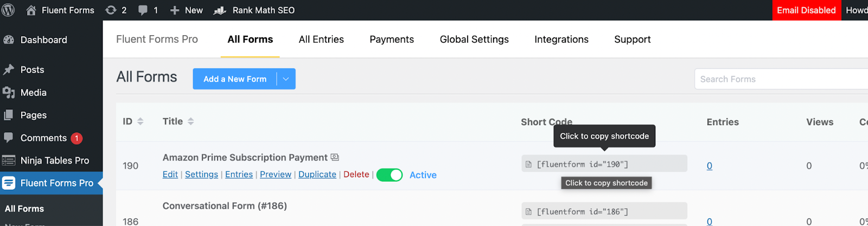Viewport: 868px width, 226px height.
Task: Click Duplicate link for Amazon Prime form
Action: [317, 175]
